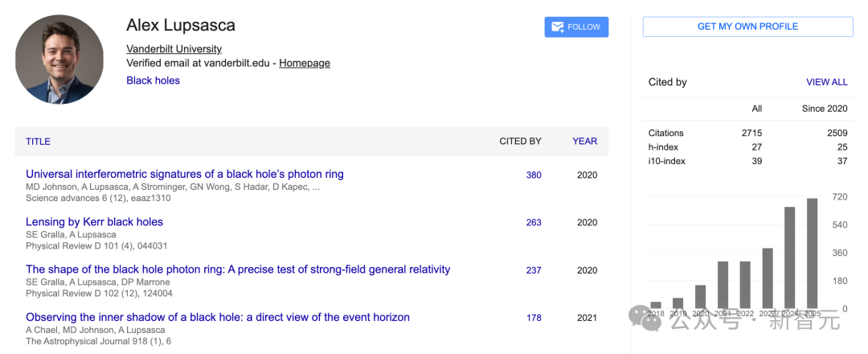Screen dimensions: 868x354
Task: Open the Vanderbilt University affiliation link
Action: pyautogui.click(x=174, y=49)
